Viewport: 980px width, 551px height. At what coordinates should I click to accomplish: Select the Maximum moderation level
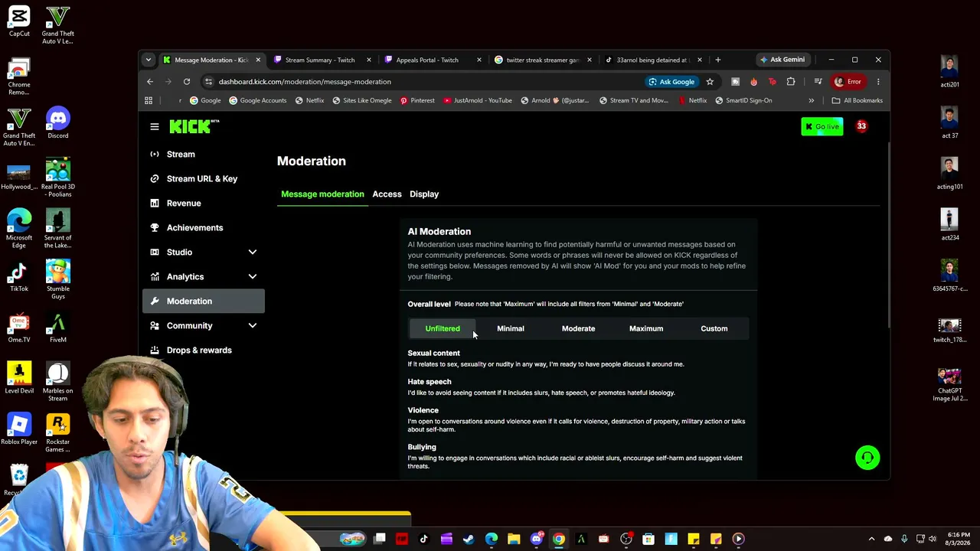tap(646, 328)
